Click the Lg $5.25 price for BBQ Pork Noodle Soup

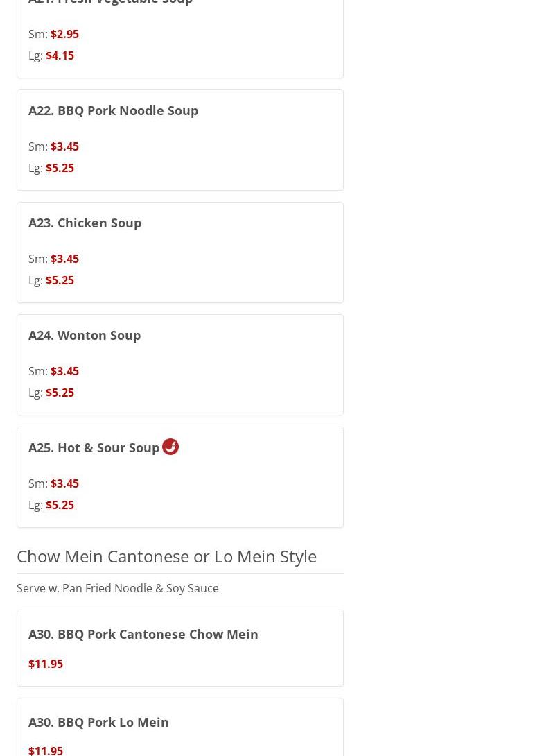(60, 168)
